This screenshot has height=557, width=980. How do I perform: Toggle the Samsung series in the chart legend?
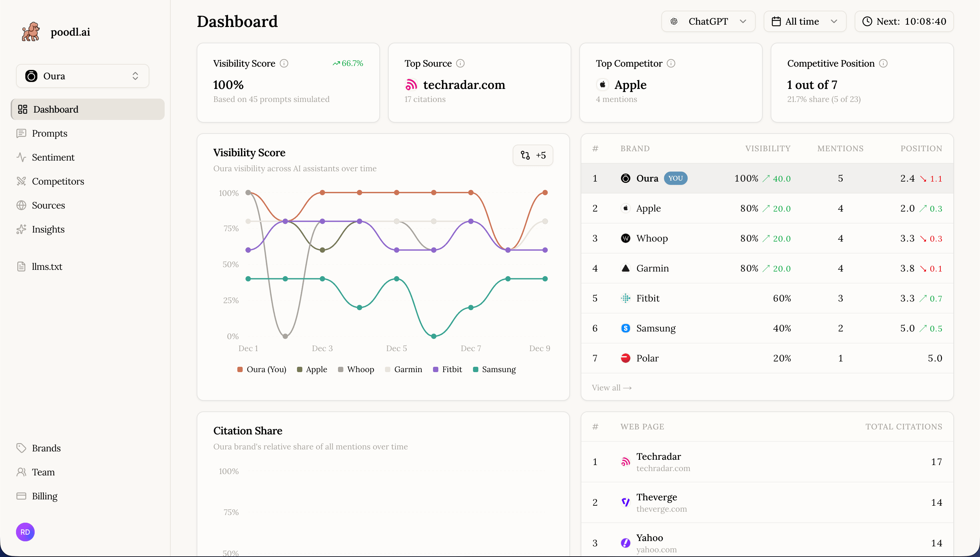(x=494, y=369)
